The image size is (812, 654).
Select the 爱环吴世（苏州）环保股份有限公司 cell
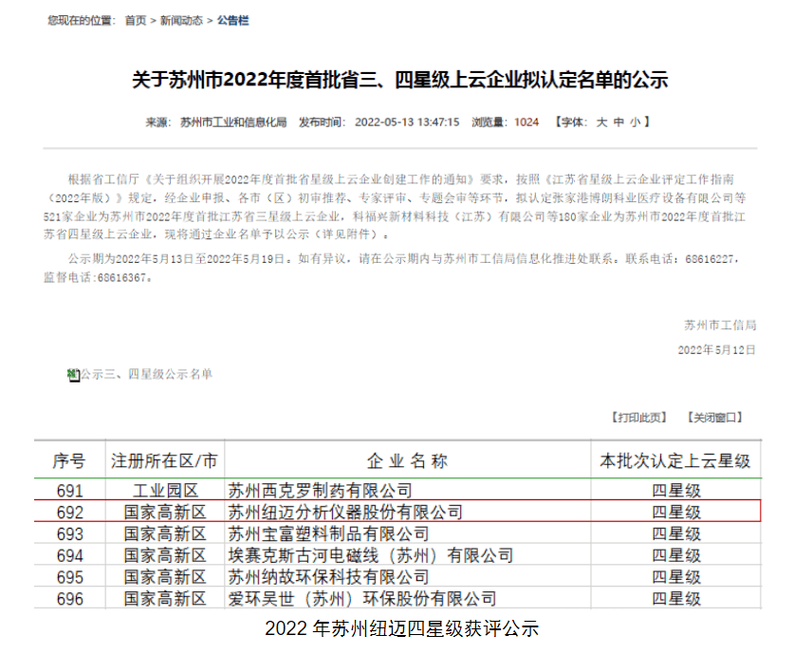pos(362,599)
